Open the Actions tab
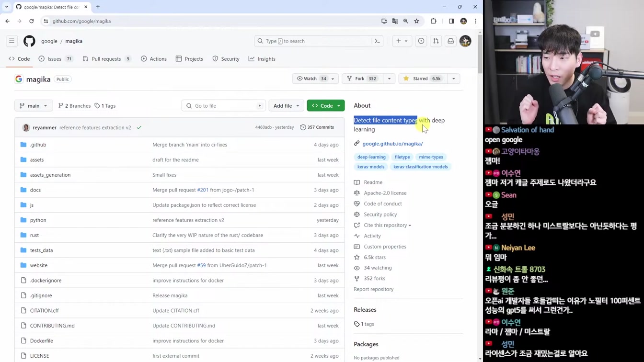Viewport: 644px width, 362px height. [x=154, y=59]
